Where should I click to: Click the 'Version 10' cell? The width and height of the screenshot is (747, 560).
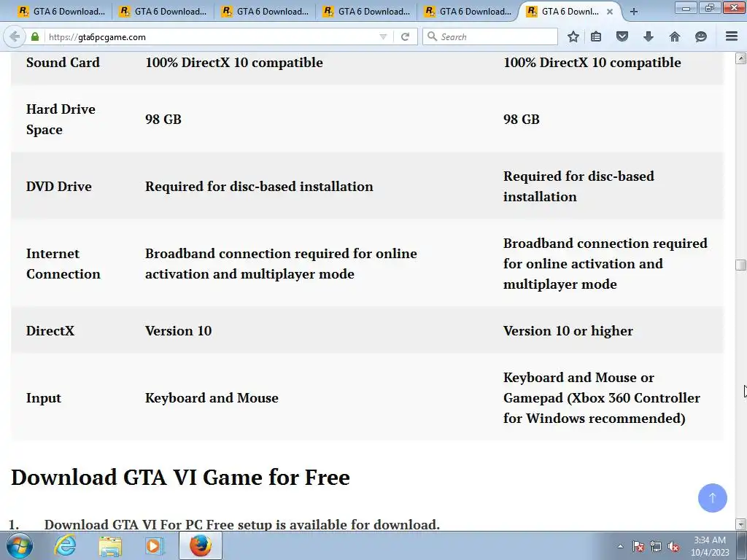pos(178,330)
